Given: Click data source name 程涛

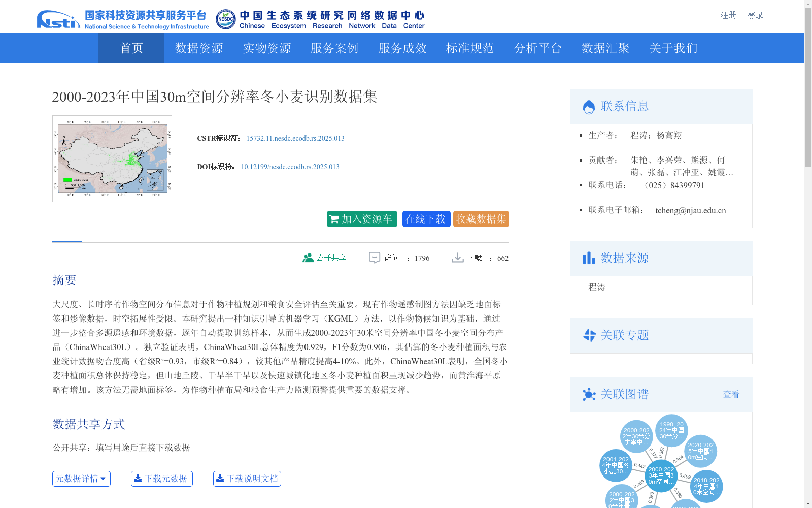Looking at the screenshot, I should (597, 287).
